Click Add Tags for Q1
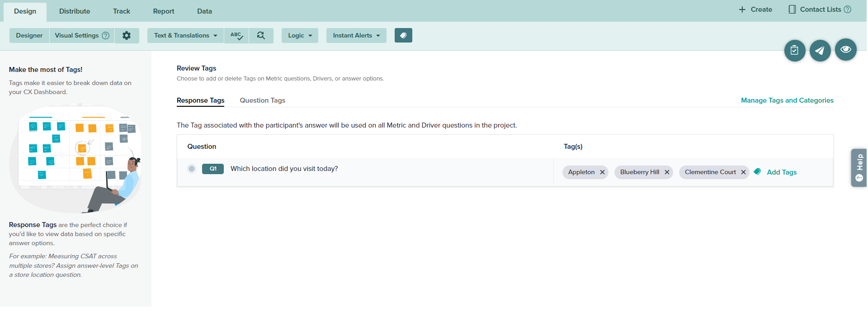This screenshot has height=313, width=868. 781,172
